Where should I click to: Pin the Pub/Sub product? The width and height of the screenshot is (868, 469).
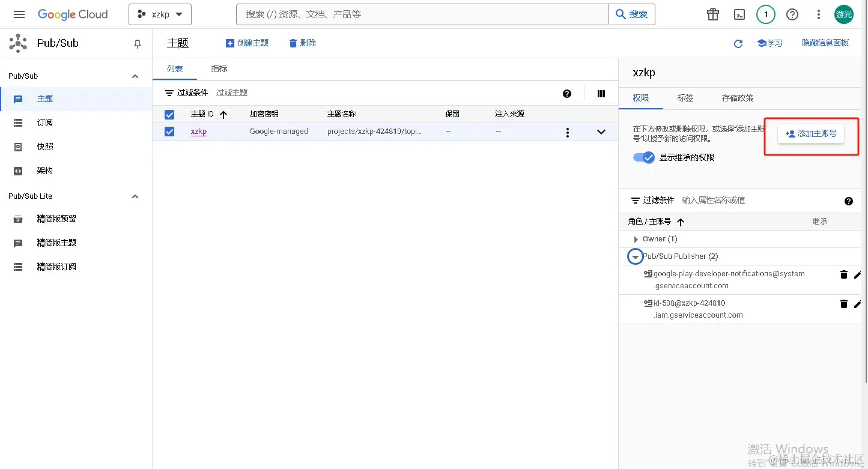tap(138, 44)
